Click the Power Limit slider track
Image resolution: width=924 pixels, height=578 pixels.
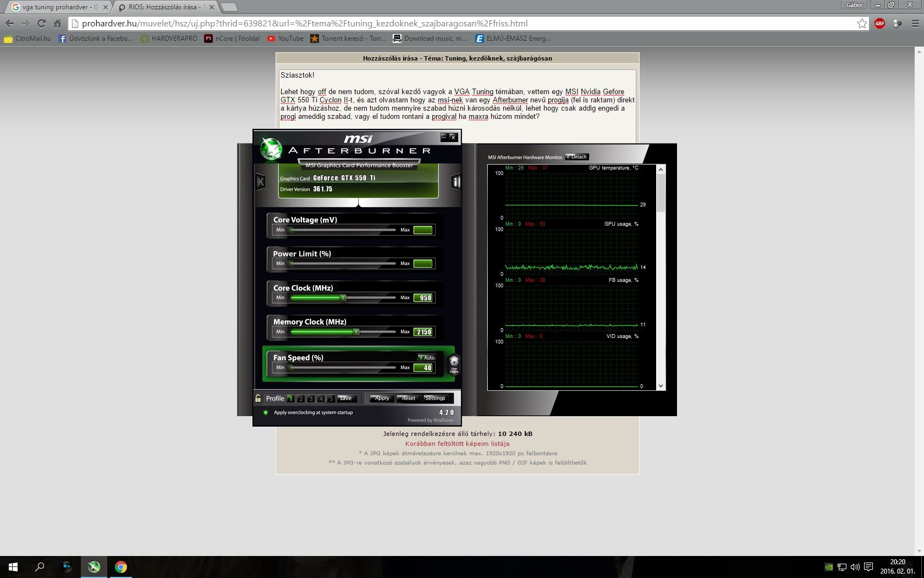pos(343,264)
